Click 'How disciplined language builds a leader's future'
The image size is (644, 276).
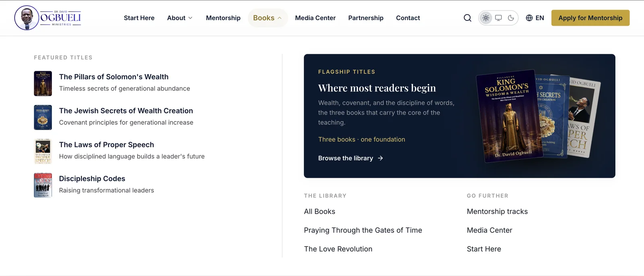(x=132, y=157)
